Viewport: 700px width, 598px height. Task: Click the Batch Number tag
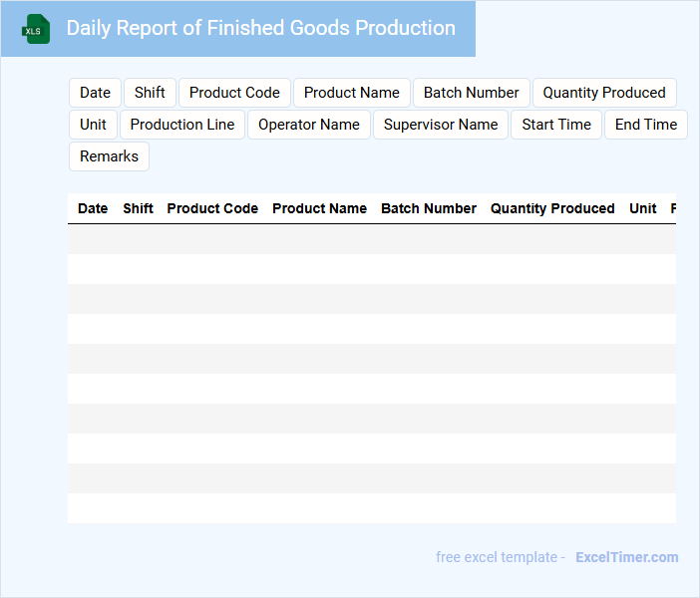coord(471,93)
